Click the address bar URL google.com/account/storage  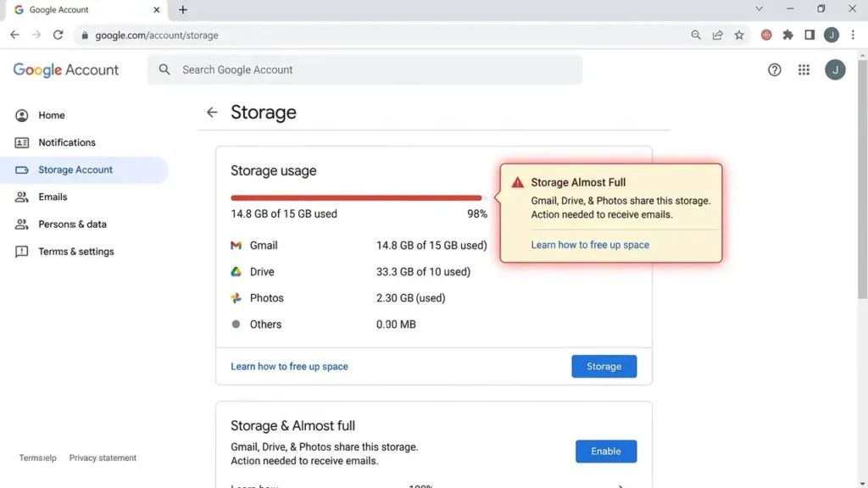[157, 36]
